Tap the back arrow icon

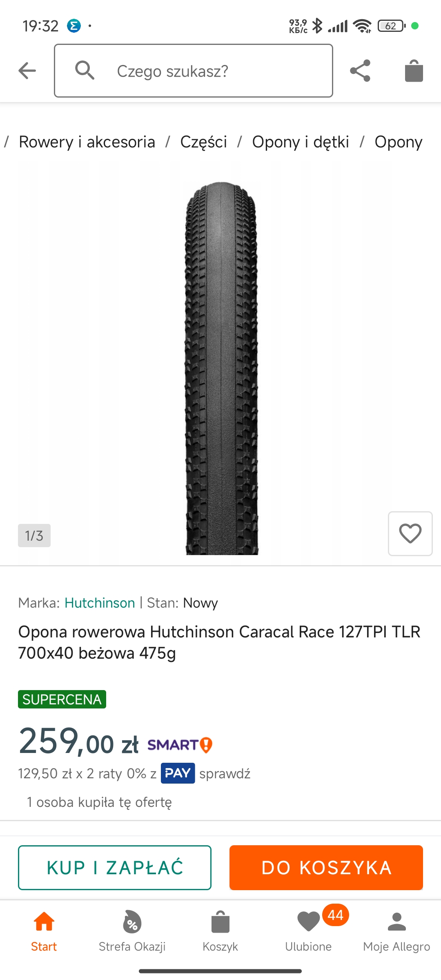coord(27,71)
